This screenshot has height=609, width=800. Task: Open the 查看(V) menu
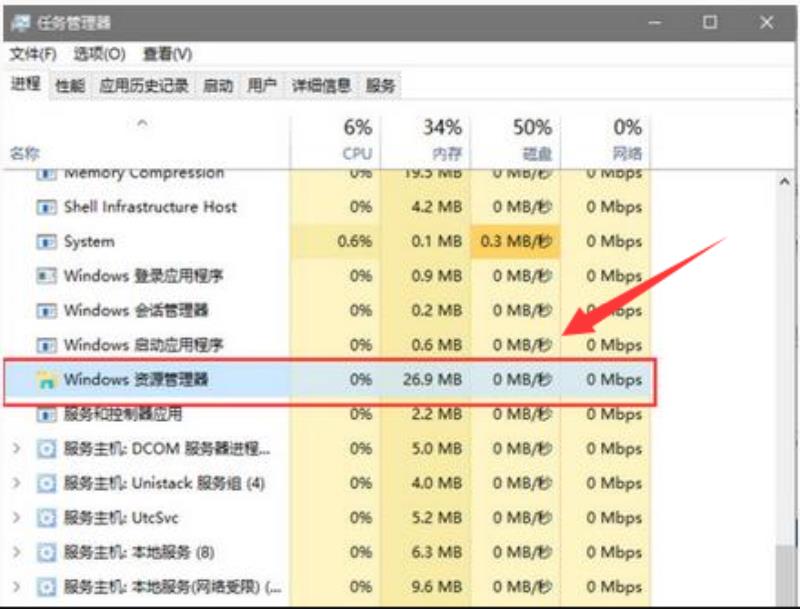coord(167,54)
